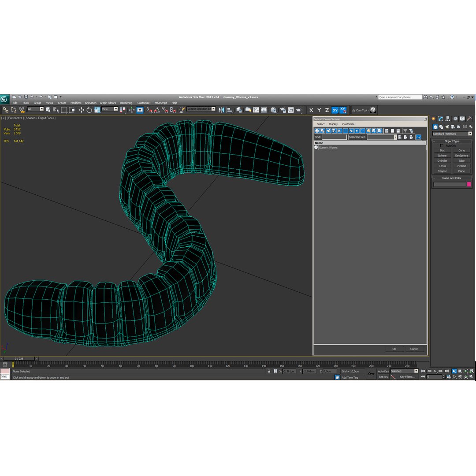The image size is (476, 476).
Task: Select the Shapes category icon
Action: point(441,127)
